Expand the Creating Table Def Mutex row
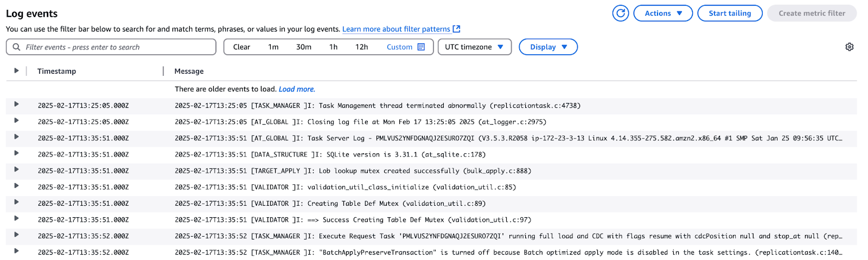The image size is (868, 260). point(16,202)
